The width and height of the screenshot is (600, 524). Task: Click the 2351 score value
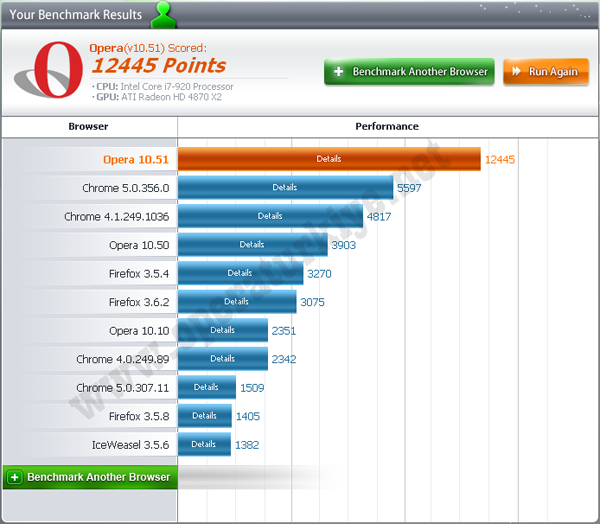pyautogui.click(x=284, y=331)
